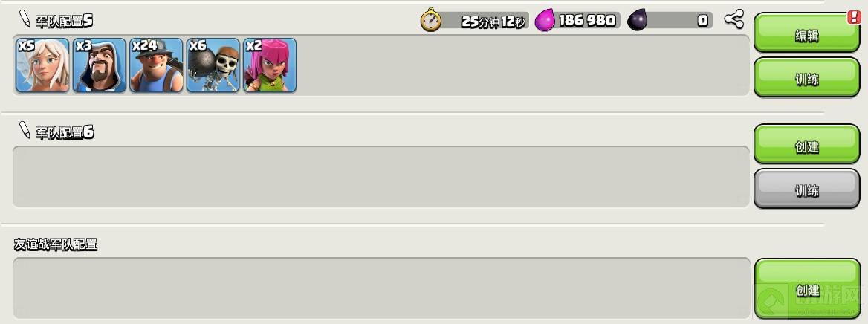
Task: Click the stopwatch training time icon
Action: point(431,21)
